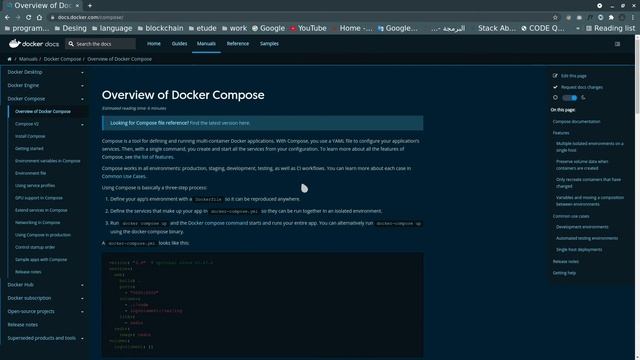The height and width of the screenshot is (360, 640).
Task: Open Getting started in sidebar
Action: click(x=29, y=149)
